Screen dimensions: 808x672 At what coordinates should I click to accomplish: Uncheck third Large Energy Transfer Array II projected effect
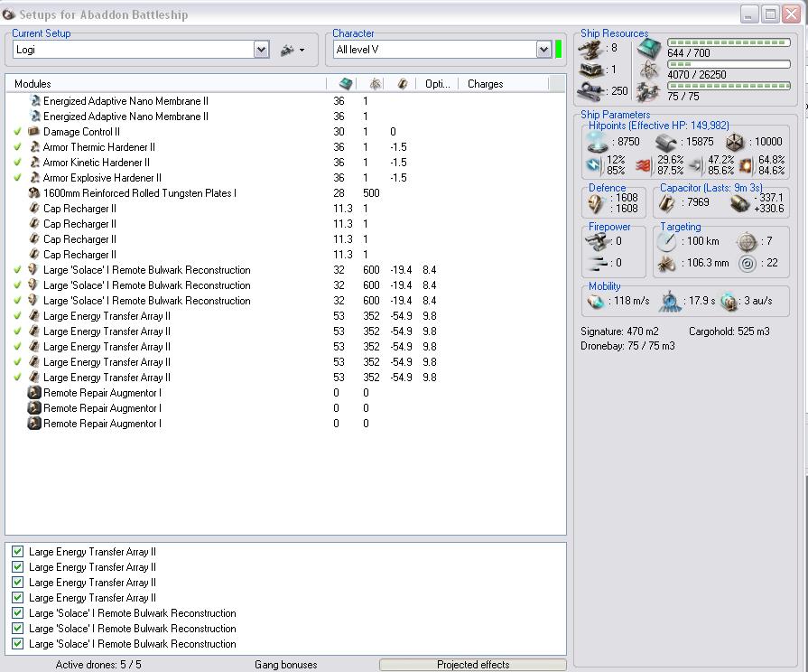click(x=17, y=583)
